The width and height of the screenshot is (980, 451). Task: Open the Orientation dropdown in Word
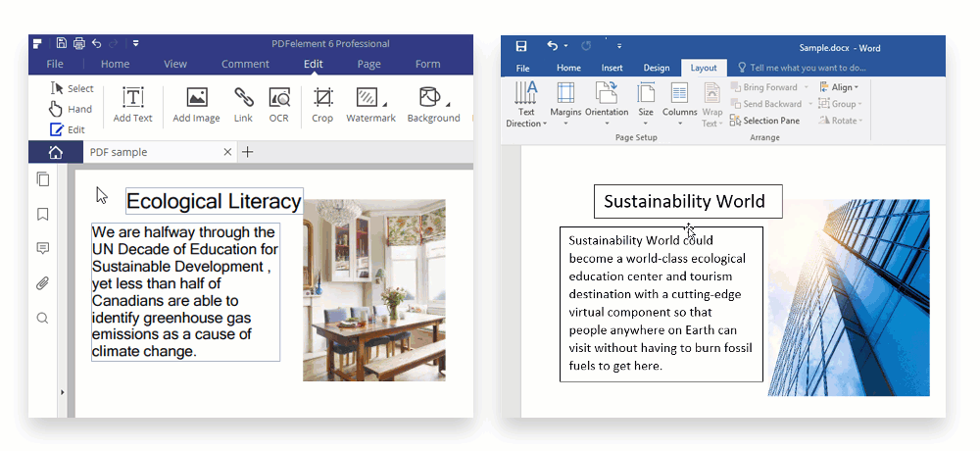tap(607, 105)
